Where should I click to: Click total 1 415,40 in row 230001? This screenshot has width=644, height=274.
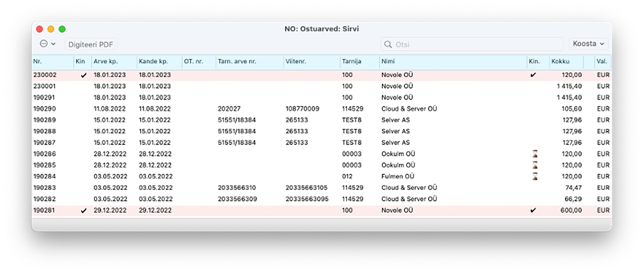point(569,86)
